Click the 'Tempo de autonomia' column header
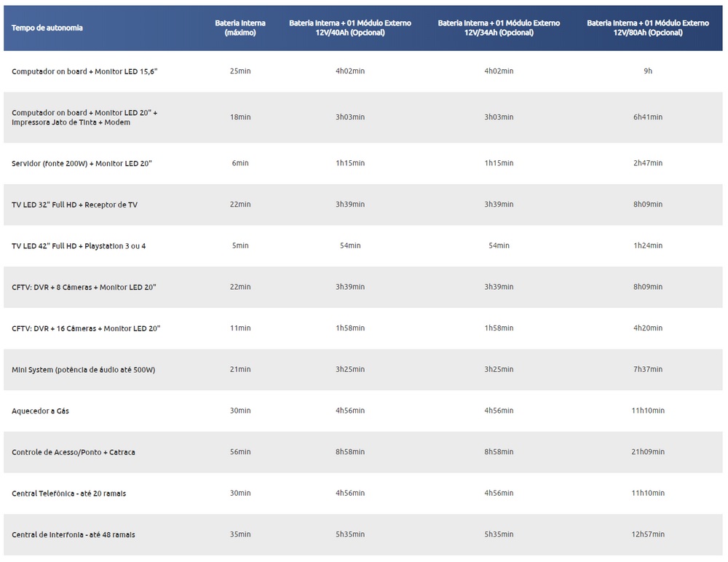The image size is (728, 562). click(47, 28)
